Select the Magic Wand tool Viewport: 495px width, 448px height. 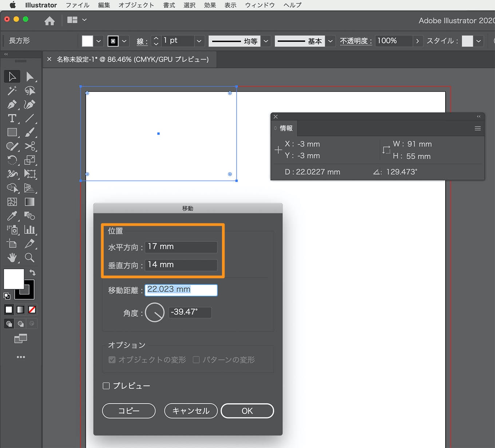point(12,90)
